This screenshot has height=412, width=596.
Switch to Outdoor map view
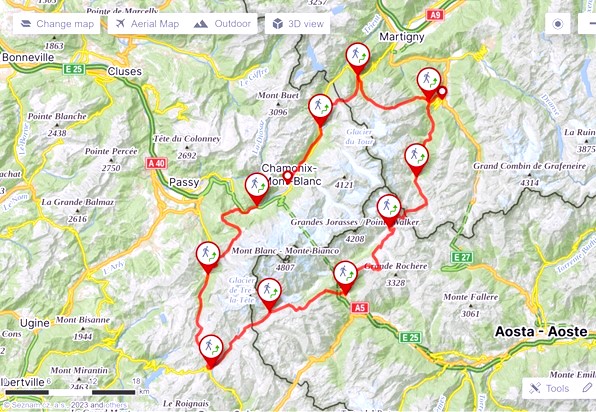click(222, 24)
